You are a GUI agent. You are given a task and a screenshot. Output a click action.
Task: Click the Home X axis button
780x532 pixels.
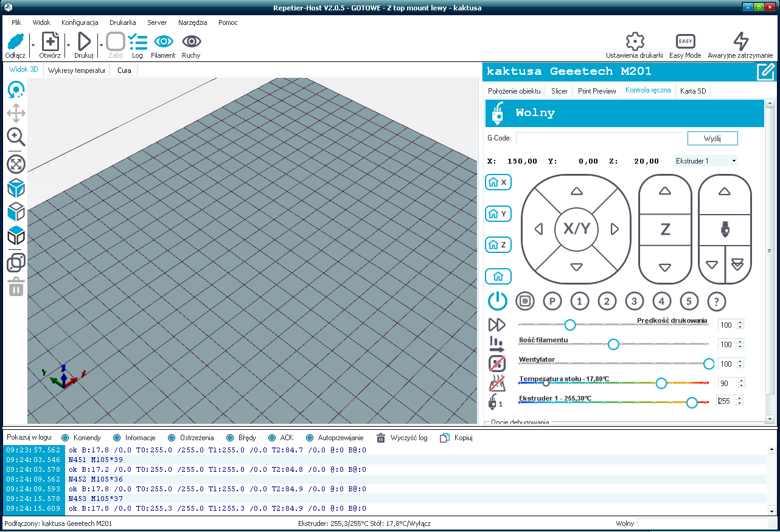[x=498, y=182]
